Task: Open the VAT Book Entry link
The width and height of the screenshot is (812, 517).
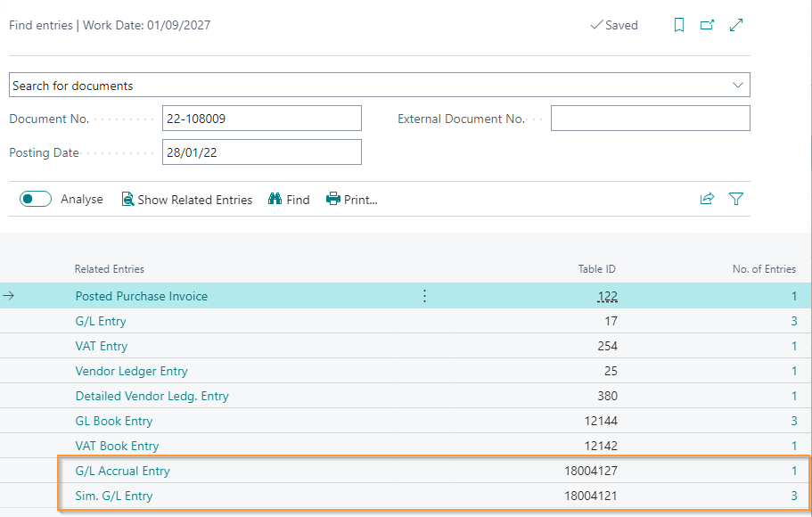Action: pyautogui.click(x=117, y=446)
